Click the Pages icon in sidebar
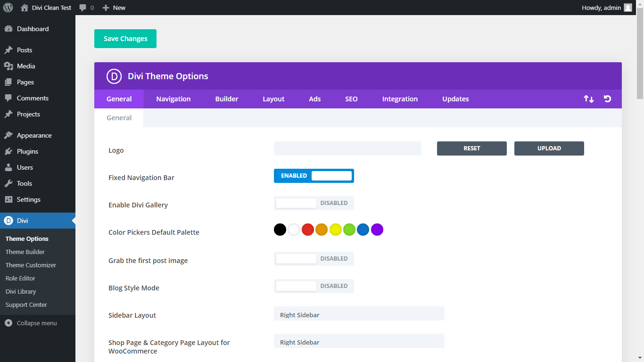 pos(8,82)
